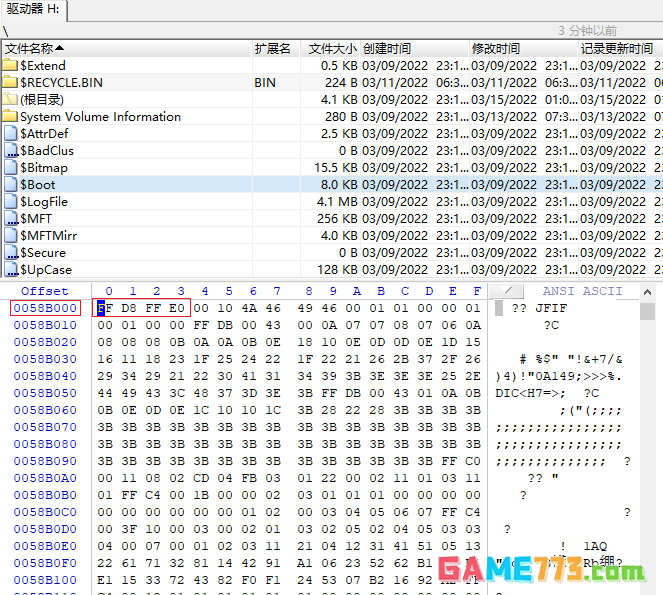Click the Offset column header in hex view
This screenshot has height=595, width=663.
(44, 291)
